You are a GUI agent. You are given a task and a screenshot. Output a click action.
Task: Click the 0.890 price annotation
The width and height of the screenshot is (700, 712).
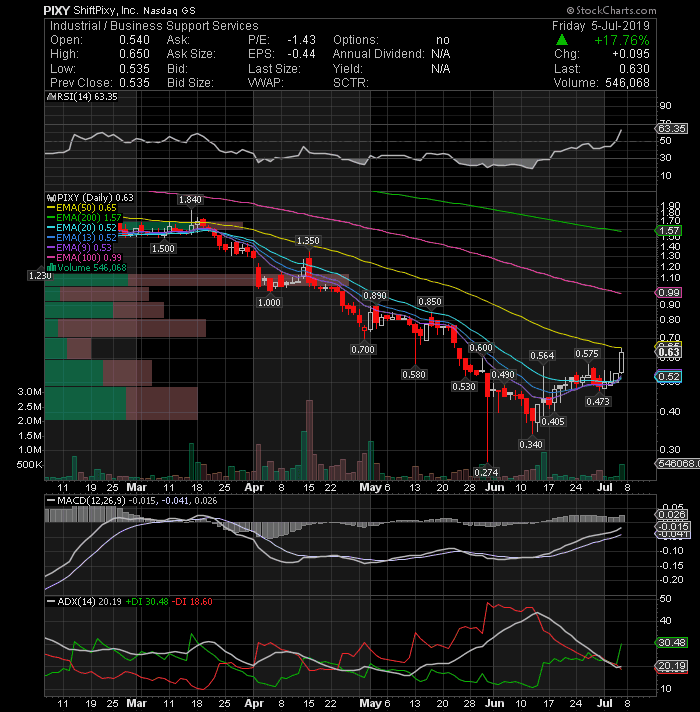pos(375,296)
